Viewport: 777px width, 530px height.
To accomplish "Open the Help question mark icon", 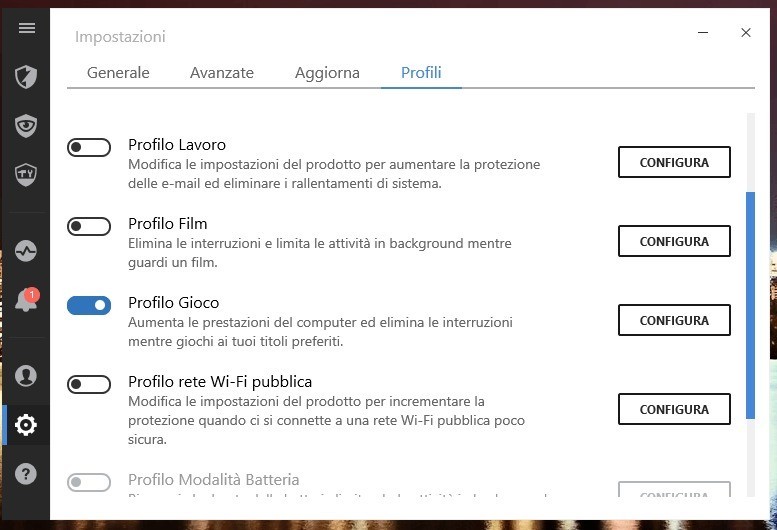I will click(x=26, y=474).
